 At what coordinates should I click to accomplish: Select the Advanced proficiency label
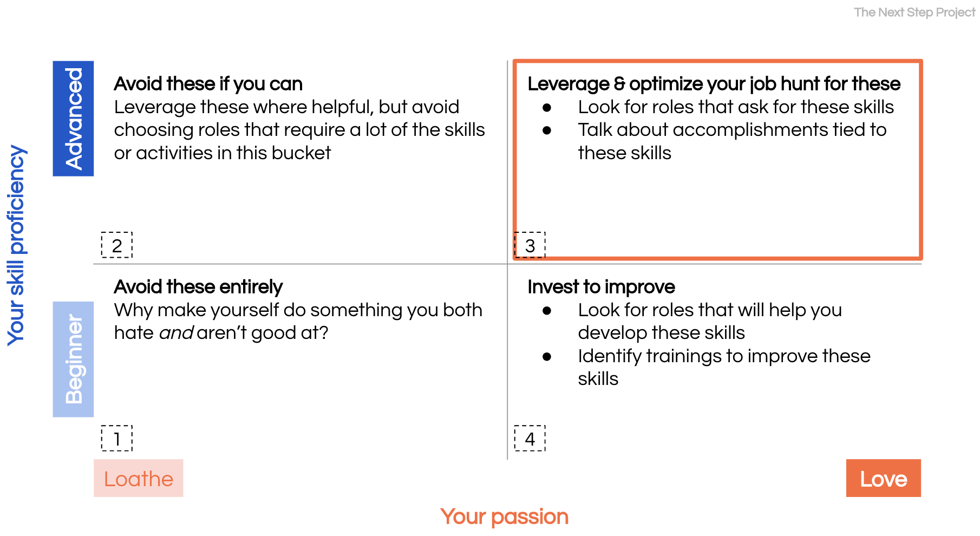click(x=73, y=119)
